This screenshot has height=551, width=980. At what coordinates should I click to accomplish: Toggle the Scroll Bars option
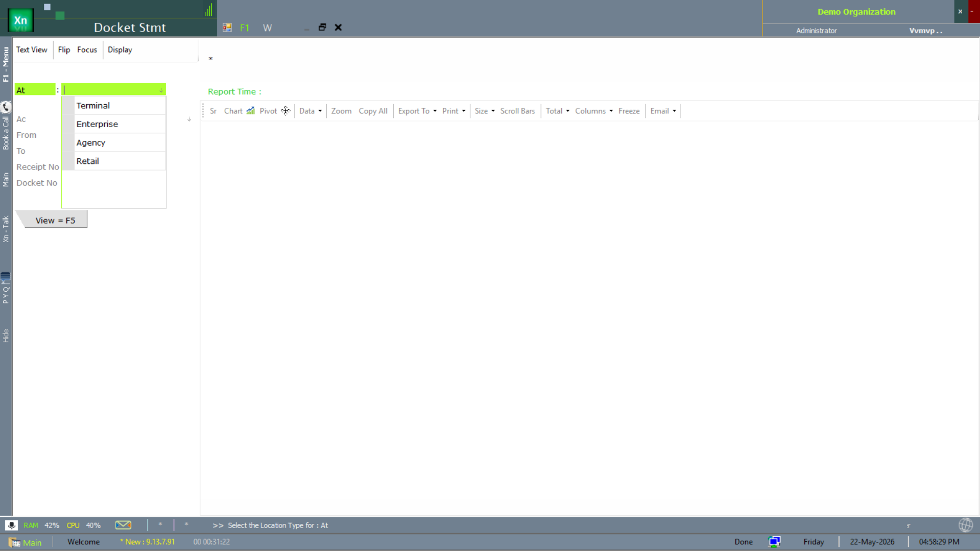coord(517,111)
